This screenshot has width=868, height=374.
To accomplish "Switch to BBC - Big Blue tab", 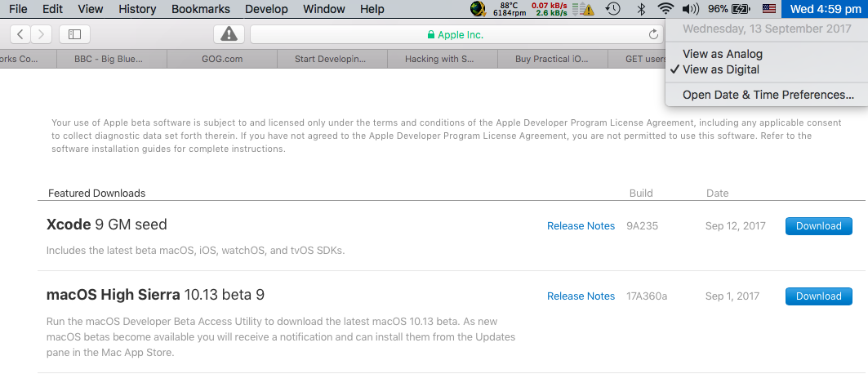I will pos(111,59).
